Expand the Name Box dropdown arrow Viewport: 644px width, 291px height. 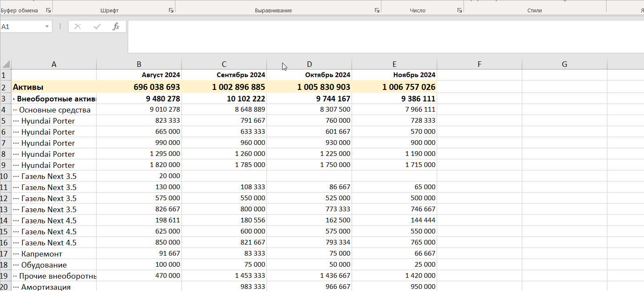[x=47, y=26]
